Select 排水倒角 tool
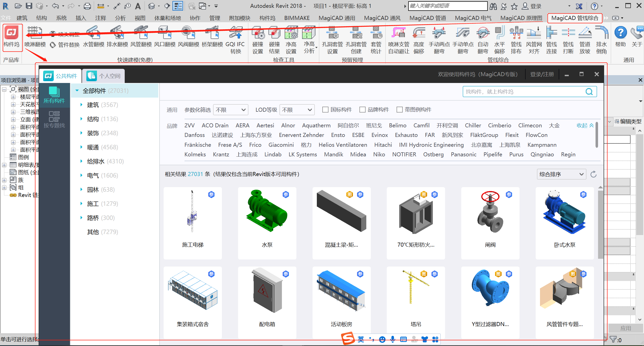 point(601,40)
